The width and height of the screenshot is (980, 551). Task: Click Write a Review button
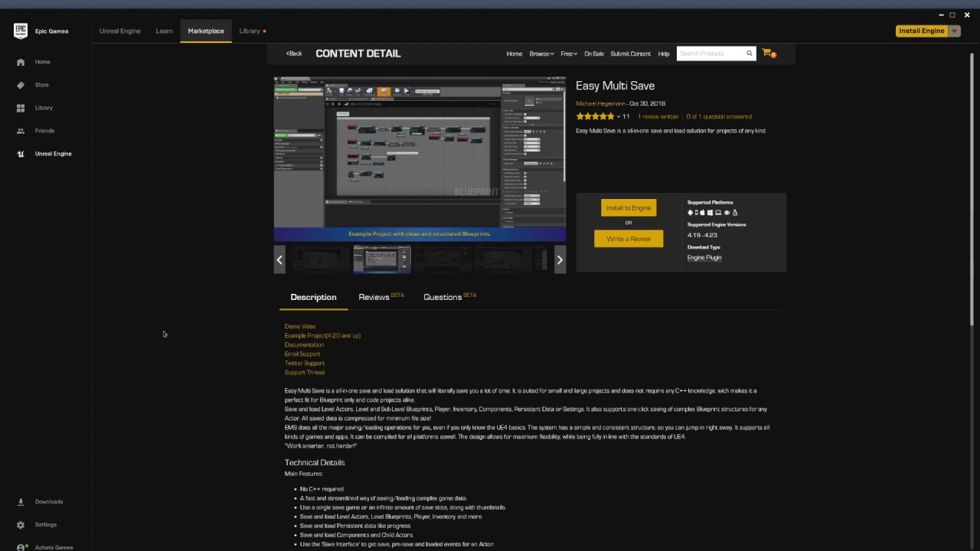[x=629, y=239]
